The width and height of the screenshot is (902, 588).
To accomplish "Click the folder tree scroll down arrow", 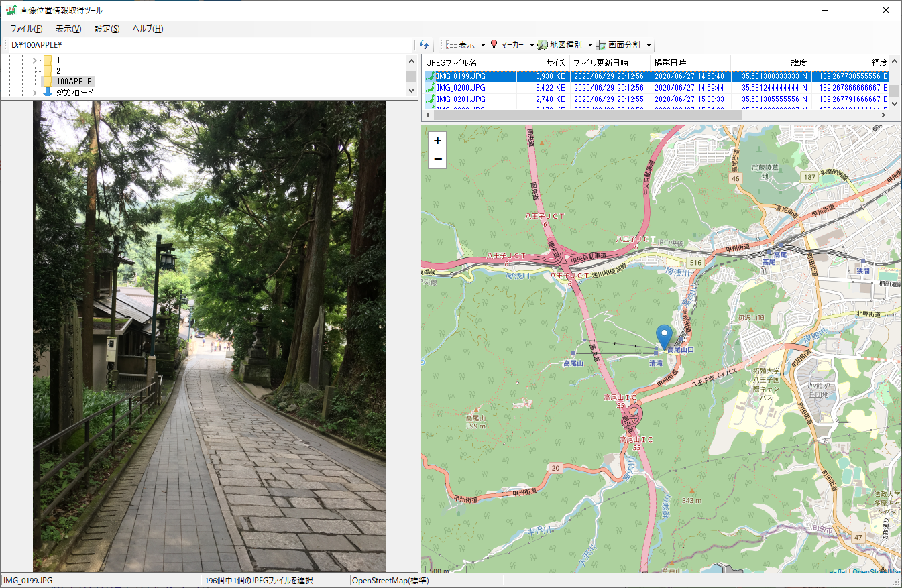I will [x=412, y=92].
